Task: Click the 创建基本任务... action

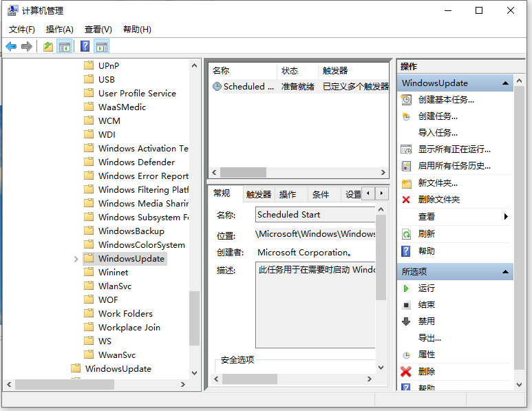Action: [446, 99]
